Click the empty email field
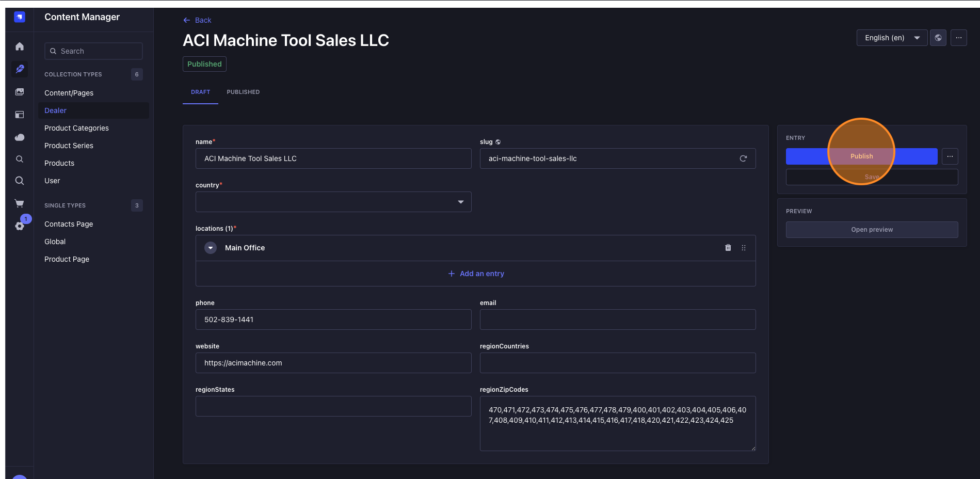 pyautogui.click(x=618, y=320)
